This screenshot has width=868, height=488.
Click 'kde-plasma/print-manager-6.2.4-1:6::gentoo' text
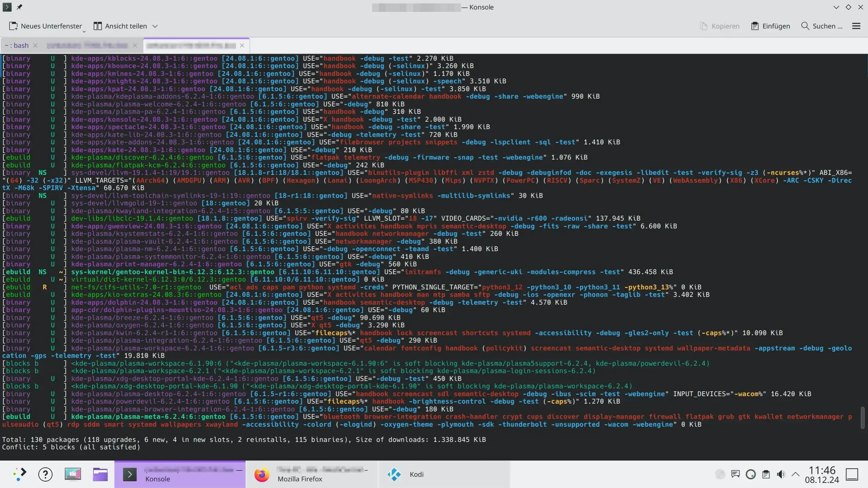(156, 264)
